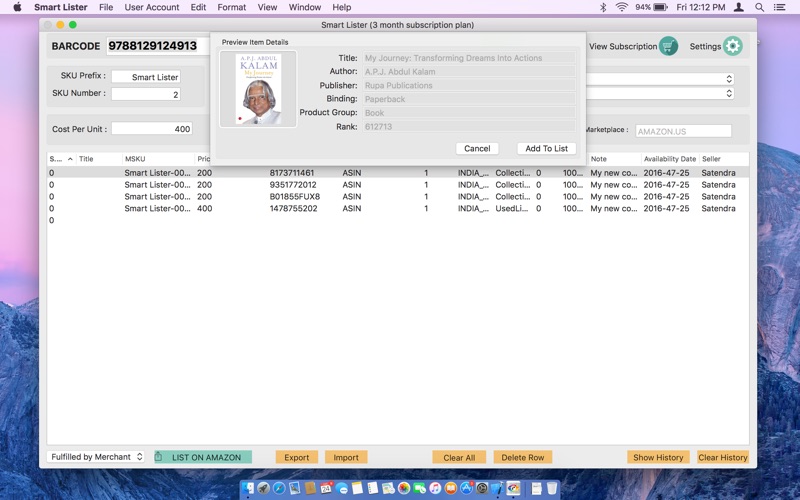The width and height of the screenshot is (800, 500).
Task: Open System Preferences in the dock
Action: [482, 488]
